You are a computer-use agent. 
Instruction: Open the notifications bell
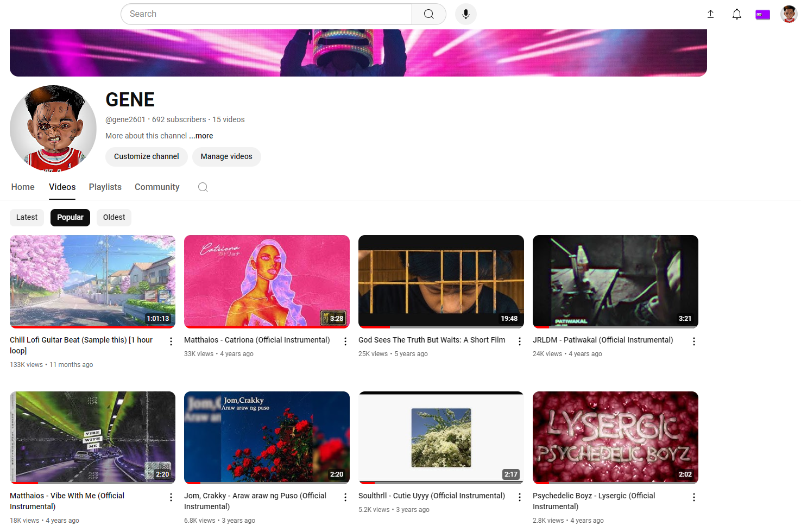pyautogui.click(x=737, y=14)
